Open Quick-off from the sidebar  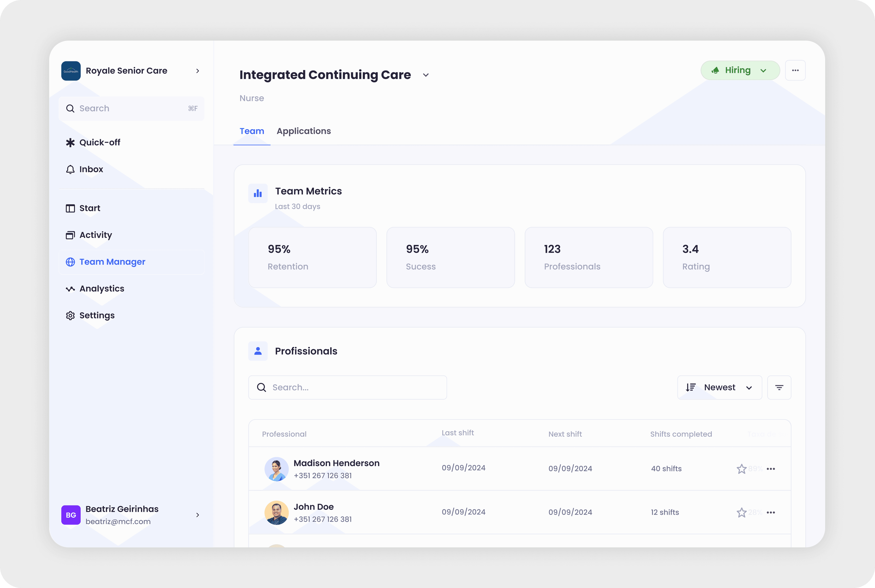tap(131, 143)
